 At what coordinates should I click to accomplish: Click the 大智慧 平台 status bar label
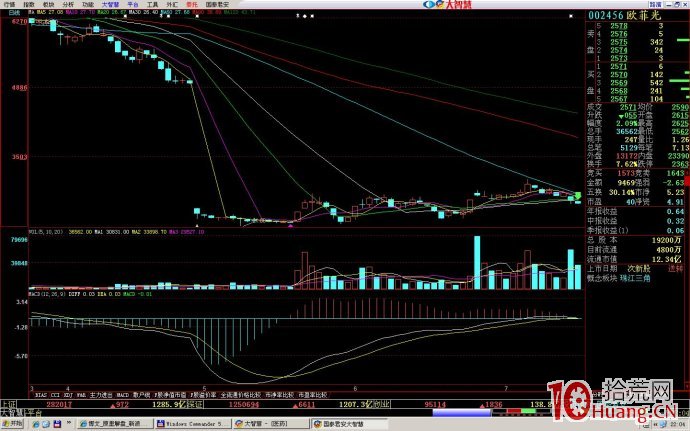21,413
